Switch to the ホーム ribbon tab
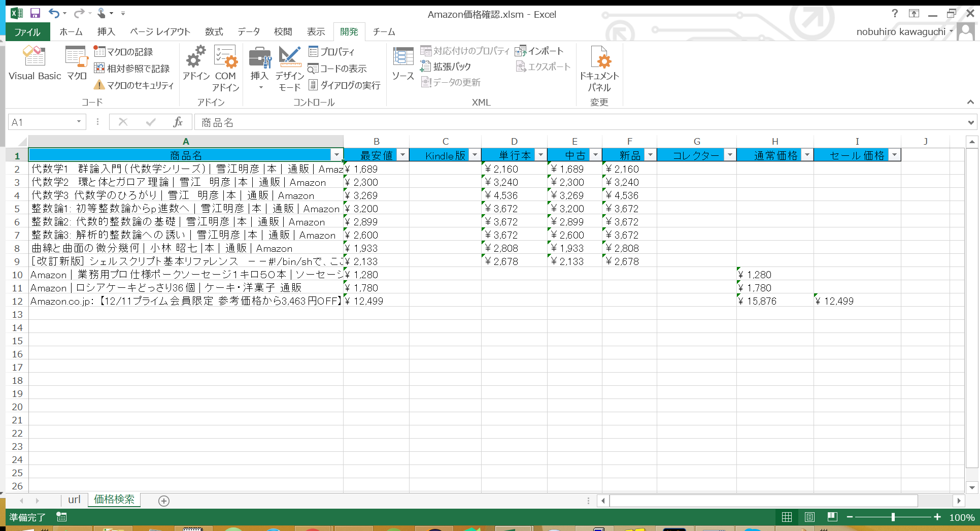The image size is (980, 531). [x=71, y=31]
